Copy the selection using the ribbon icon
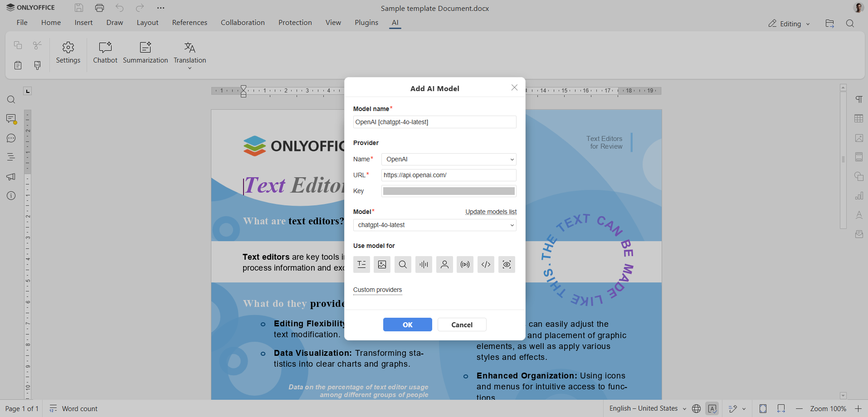The height and width of the screenshot is (417, 868). (x=18, y=45)
